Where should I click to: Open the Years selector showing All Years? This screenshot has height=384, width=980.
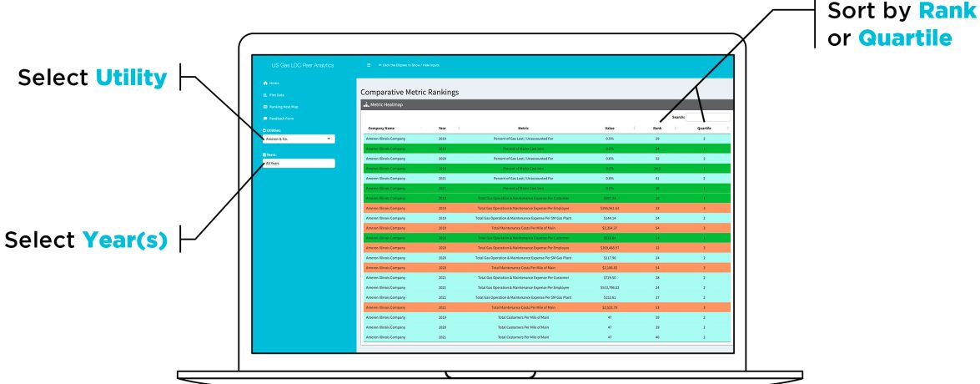[x=298, y=164]
